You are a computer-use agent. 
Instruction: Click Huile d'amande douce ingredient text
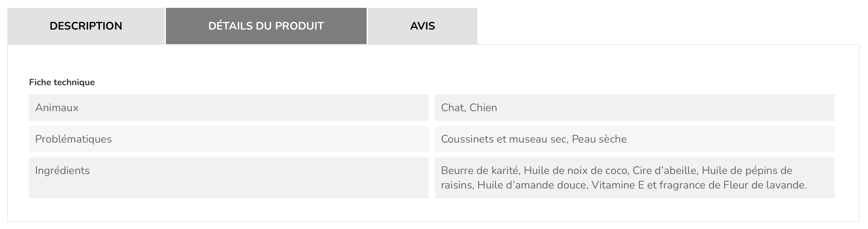(531, 185)
